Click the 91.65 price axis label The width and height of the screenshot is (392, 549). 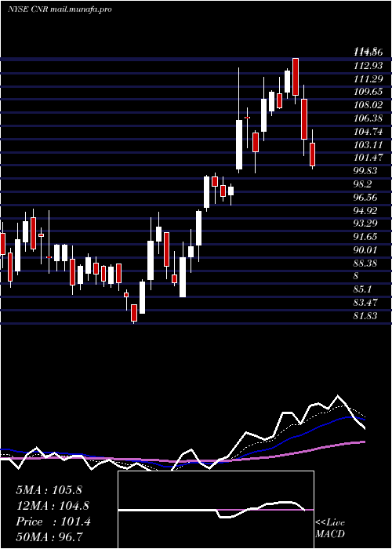366,237
